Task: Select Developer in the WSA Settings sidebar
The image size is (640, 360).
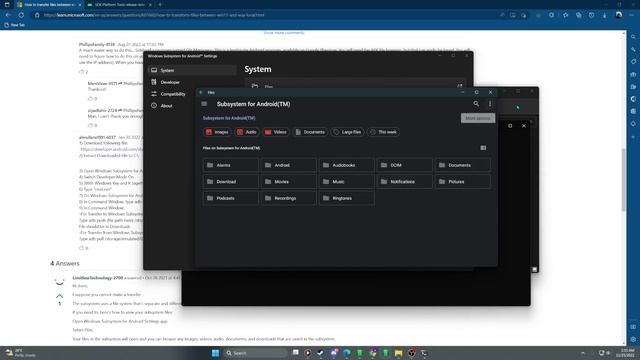Action: (x=192, y=82)
